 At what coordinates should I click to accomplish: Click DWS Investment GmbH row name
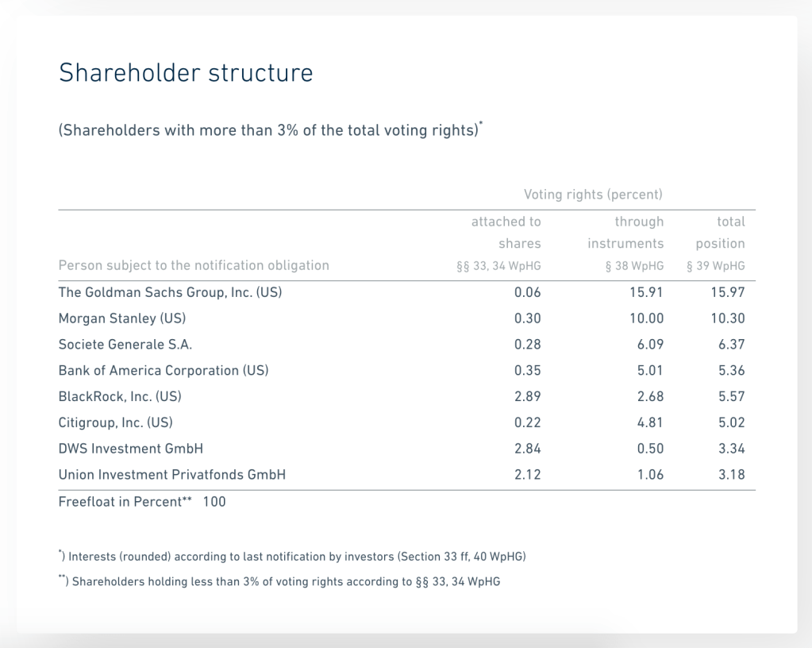[131, 449]
